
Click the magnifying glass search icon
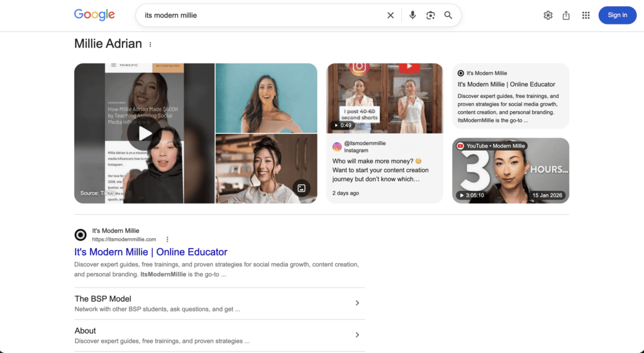[448, 15]
